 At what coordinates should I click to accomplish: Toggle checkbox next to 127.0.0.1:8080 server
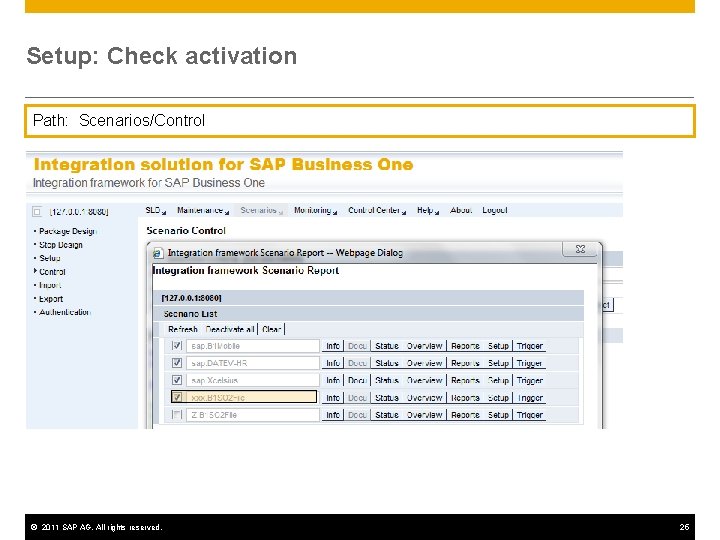[x=37, y=212]
